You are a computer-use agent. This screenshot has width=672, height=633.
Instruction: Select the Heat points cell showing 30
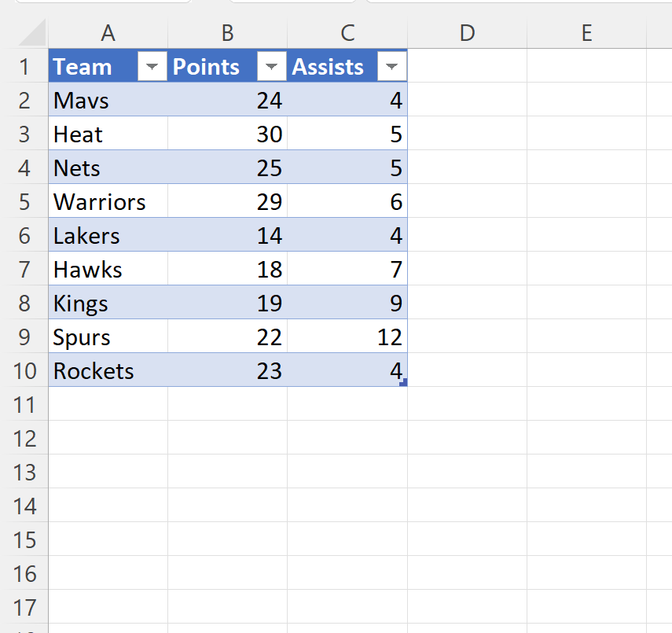pos(227,134)
